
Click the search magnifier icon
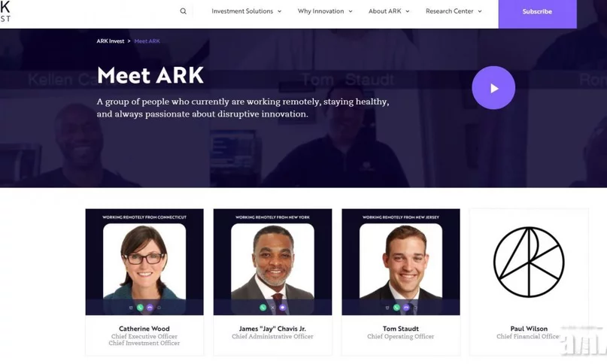tap(183, 11)
